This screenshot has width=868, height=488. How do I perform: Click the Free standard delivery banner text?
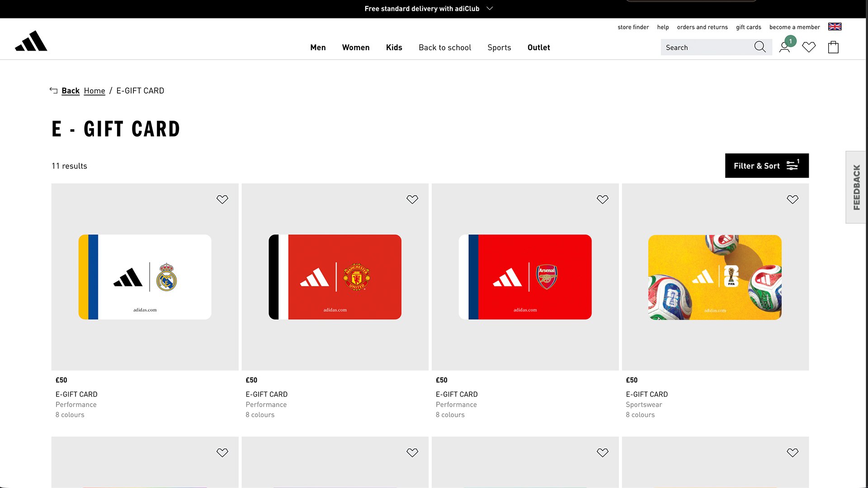coord(422,9)
